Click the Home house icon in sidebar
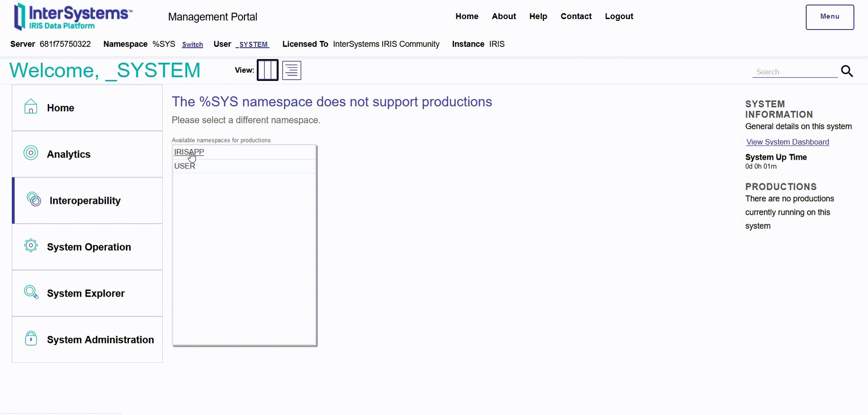The image size is (868, 415). click(31, 107)
